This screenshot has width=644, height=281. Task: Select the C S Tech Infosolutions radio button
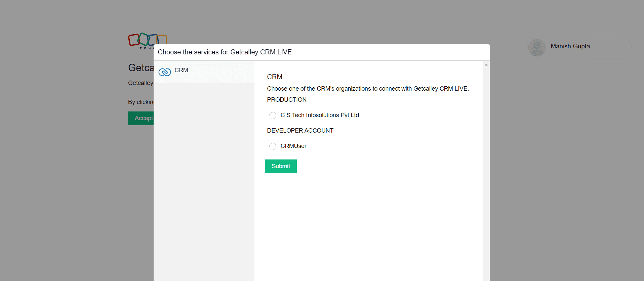[273, 115]
